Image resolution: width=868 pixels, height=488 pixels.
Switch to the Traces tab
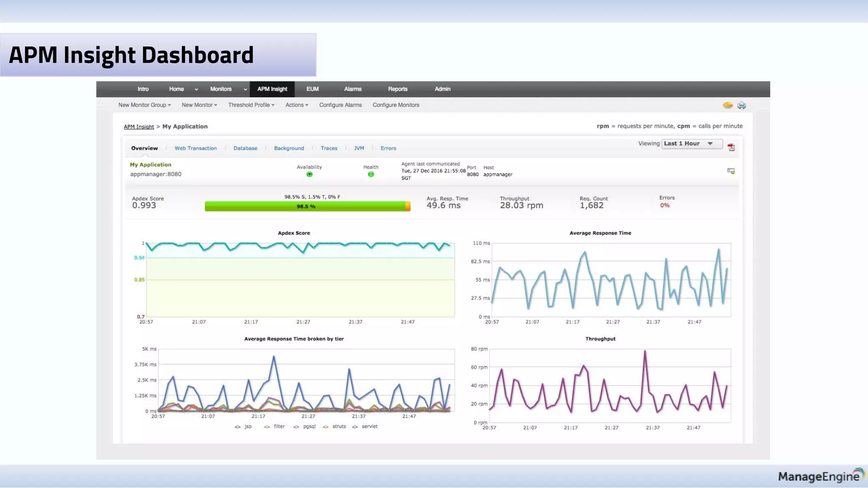[329, 148]
